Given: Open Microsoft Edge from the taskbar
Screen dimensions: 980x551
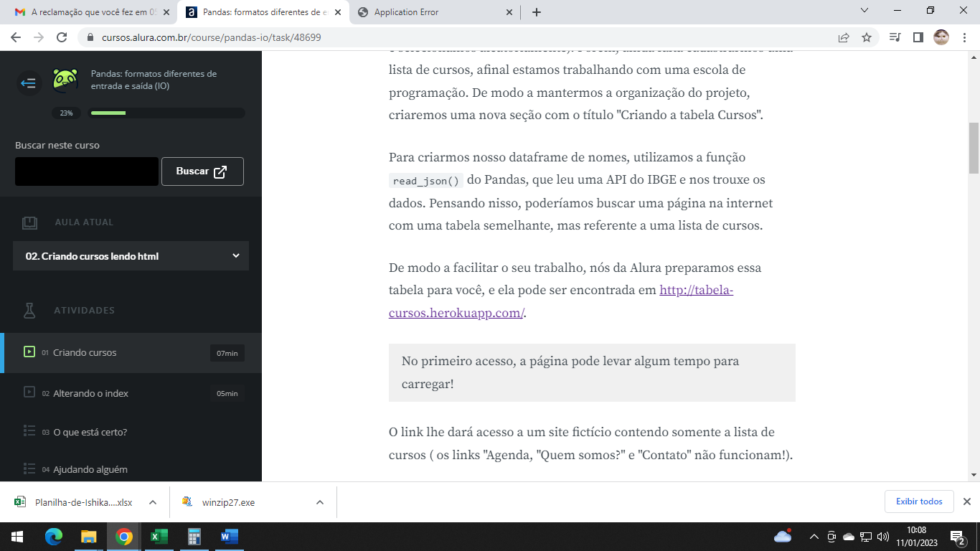Looking at the screenshot, I should [x=54, y=537].
